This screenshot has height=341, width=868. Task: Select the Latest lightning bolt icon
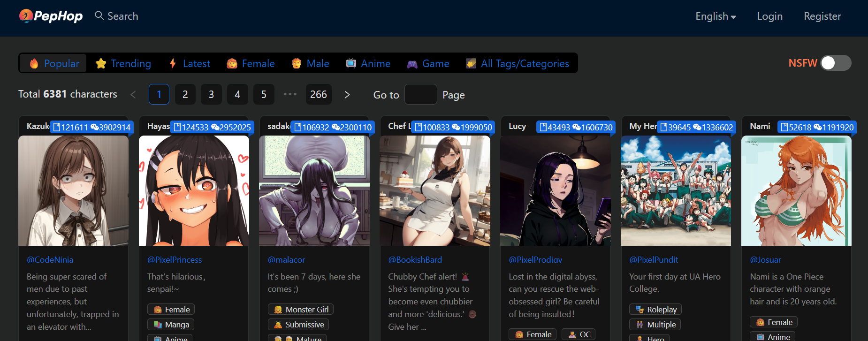pos(173,63)
